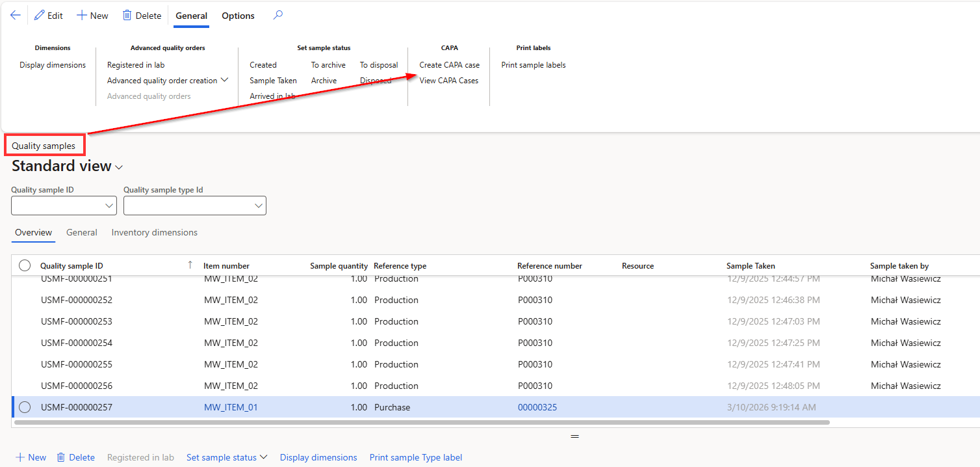Click Registered in lab in ribbon

pos(136,65)
